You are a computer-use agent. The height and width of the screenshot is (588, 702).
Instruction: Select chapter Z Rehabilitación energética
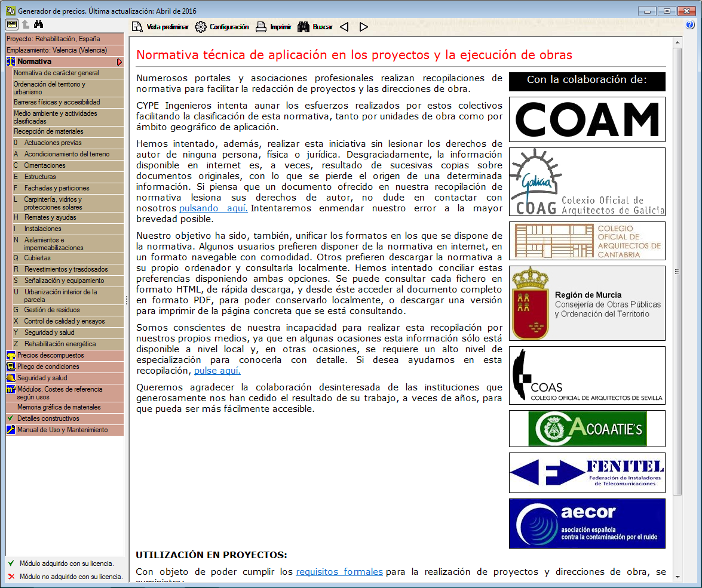pos(69,344)
